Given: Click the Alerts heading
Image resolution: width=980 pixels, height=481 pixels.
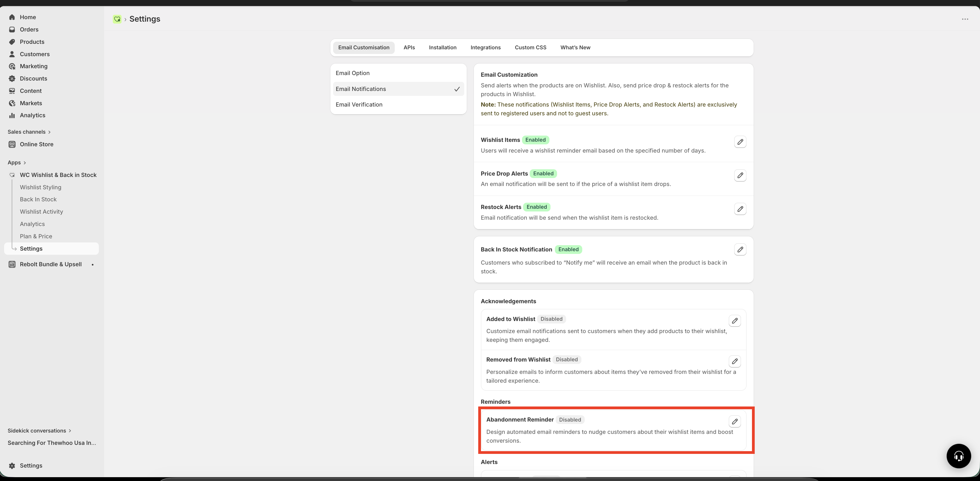Looking at the screenshot, I should point(489,462).
